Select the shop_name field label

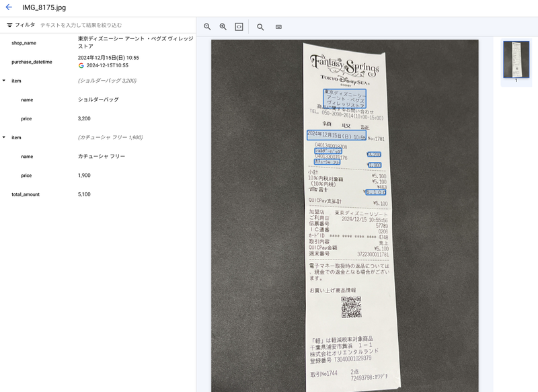coord(24,43)
